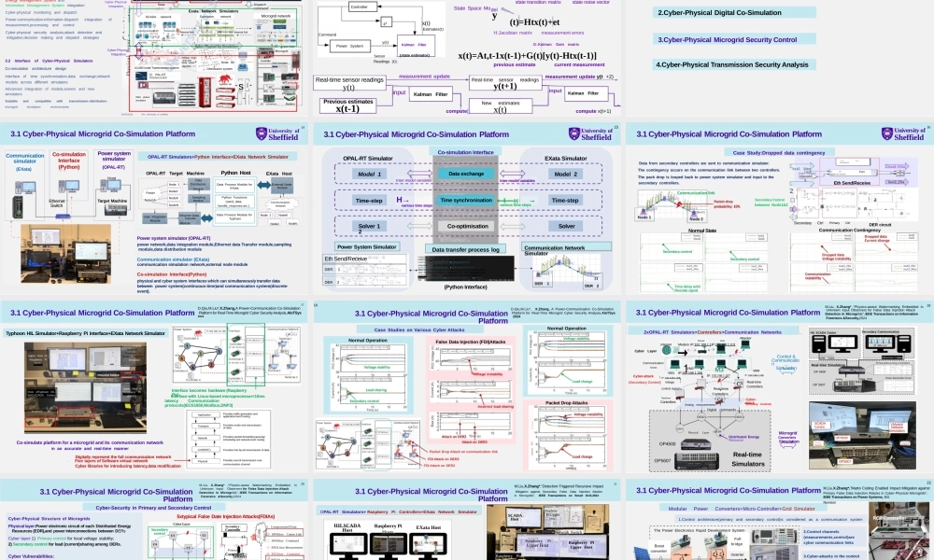This screenshot has height=560, width=934.
Task: Click the 'Model 1' box under OPAL-RT Simulator
Action: pyautogui.click(x=369, y=175)
